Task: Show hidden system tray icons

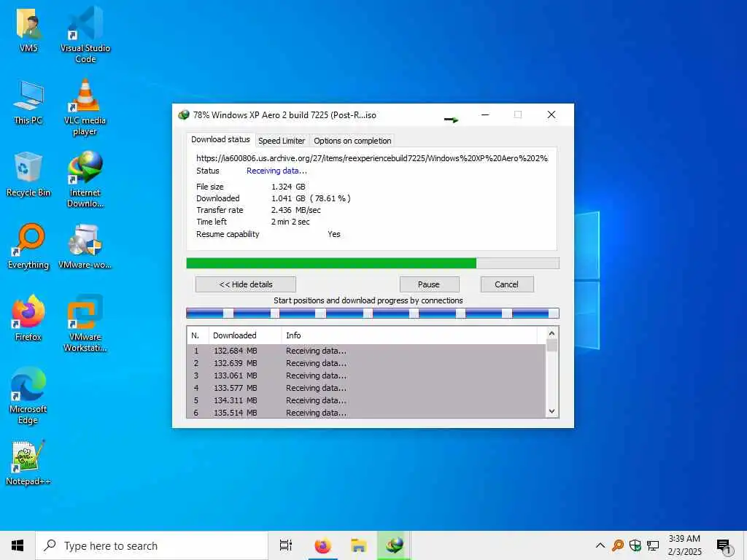Action: pyautogui.click(x=600, y=545)
